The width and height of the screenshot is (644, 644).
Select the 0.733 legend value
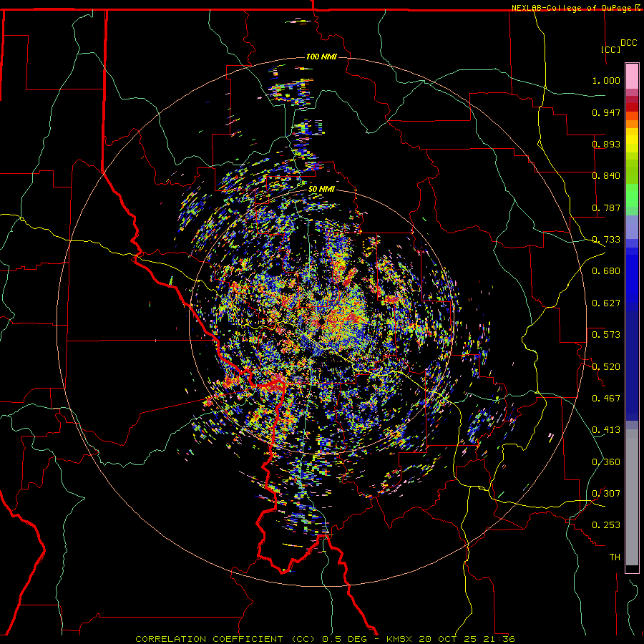pos(606,240)
